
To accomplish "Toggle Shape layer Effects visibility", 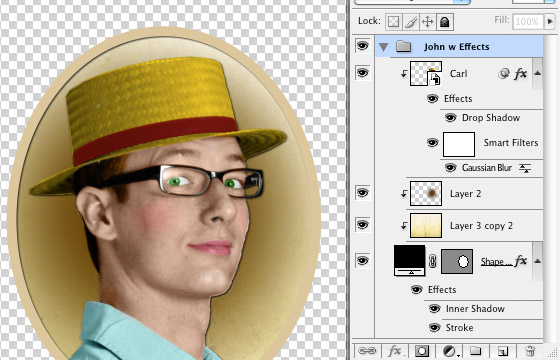I will point(416,289).
